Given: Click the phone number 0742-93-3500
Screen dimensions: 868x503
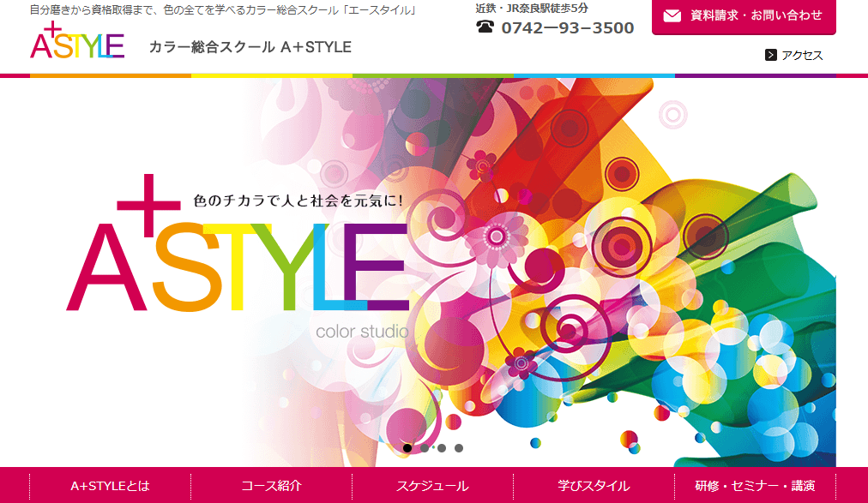Looking at the screenshot, I should click(567, 28).
